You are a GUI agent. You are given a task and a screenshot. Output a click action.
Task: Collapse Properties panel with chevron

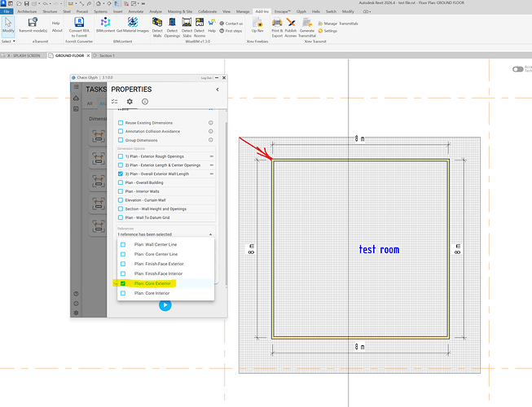pyautogui.click(x=218, y=90)
